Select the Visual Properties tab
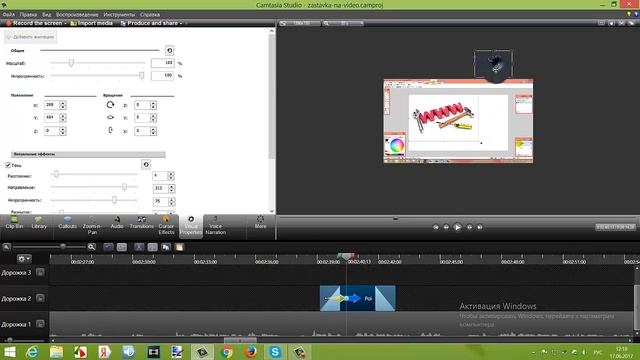The height and width of the screenshot is (360, 640). tap(191, 226)
